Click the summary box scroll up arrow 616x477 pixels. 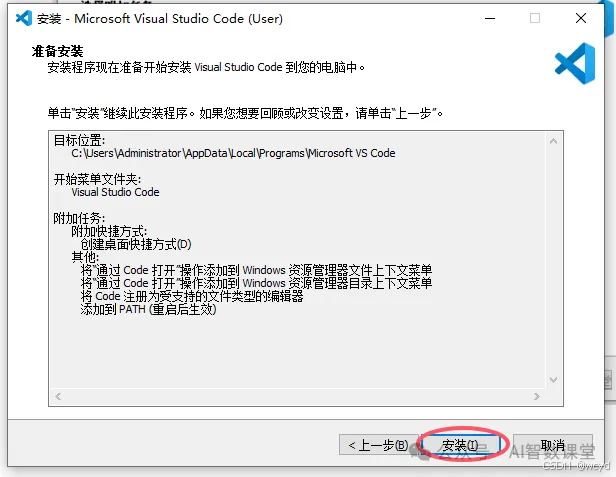554,141
